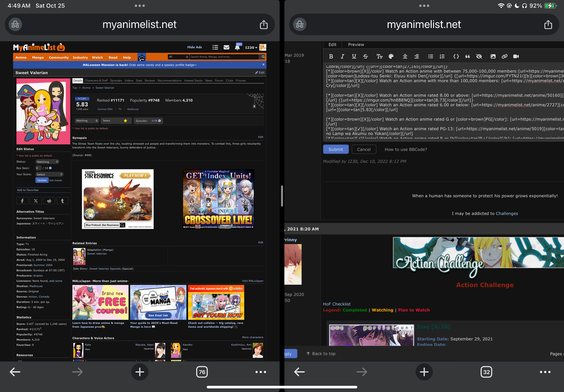
Task: Submit the edited forum post
Action: [336, 149]
